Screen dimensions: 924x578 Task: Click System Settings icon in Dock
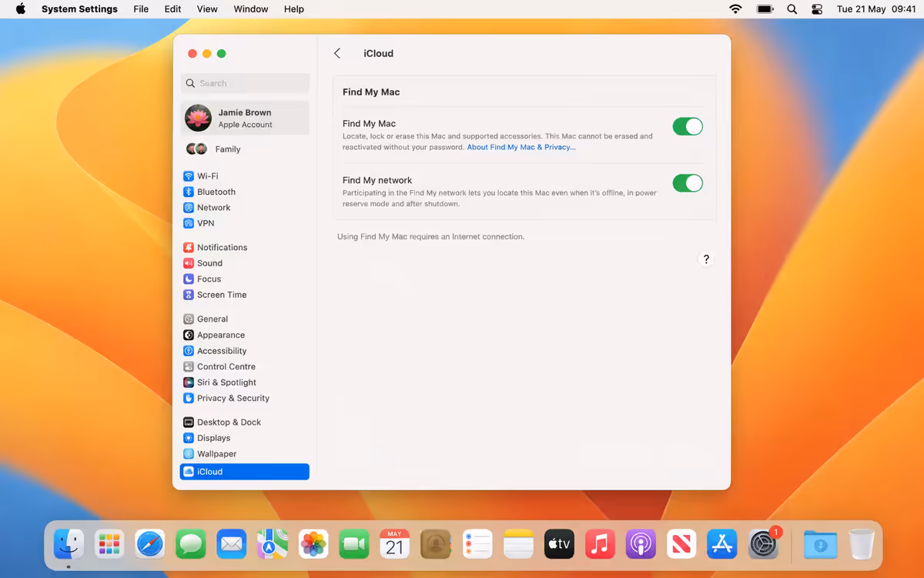(763, 544)
